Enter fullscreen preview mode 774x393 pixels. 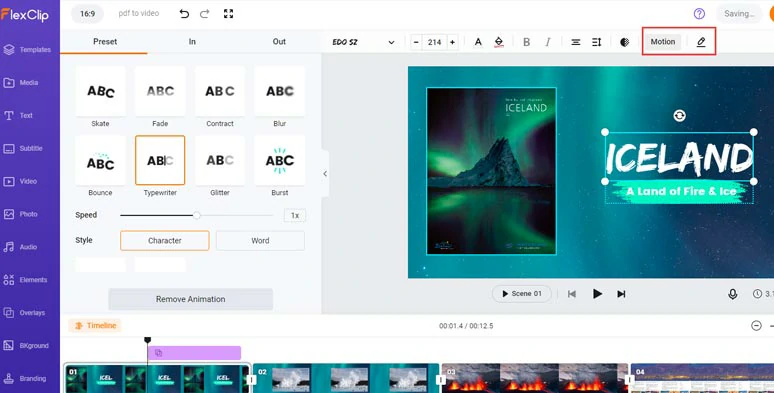click(228, 14)
